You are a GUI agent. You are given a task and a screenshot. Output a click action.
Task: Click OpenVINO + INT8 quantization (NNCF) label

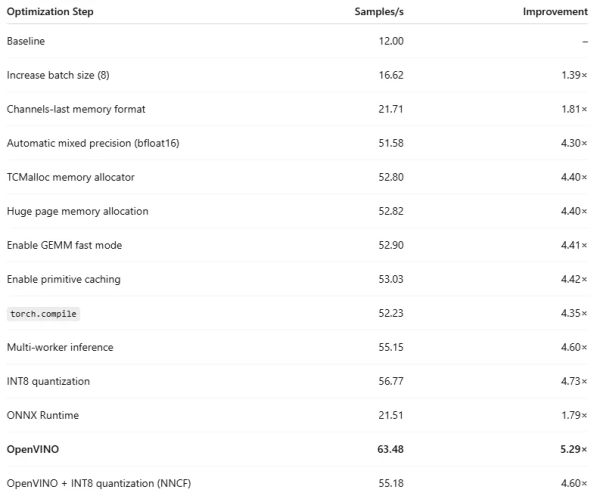[98, 484]
